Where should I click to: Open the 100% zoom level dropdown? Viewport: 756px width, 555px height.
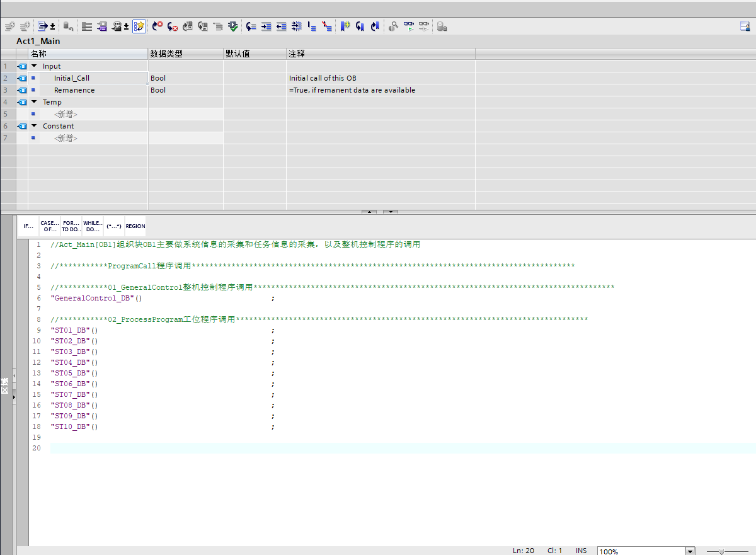[x=690, y=551]
